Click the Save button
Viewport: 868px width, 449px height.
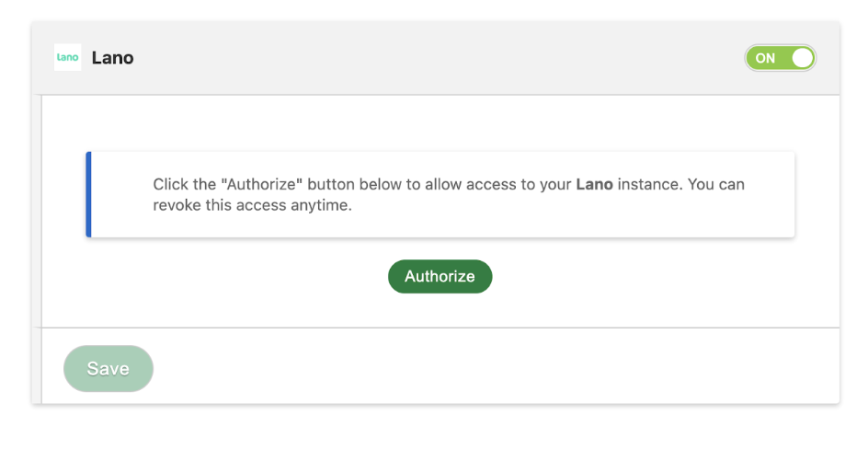(108, 369)
